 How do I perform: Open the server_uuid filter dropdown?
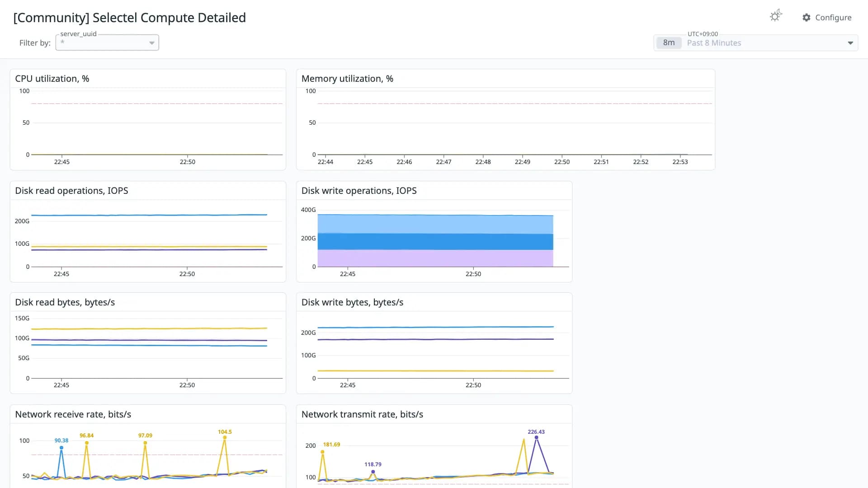(107, 42)
